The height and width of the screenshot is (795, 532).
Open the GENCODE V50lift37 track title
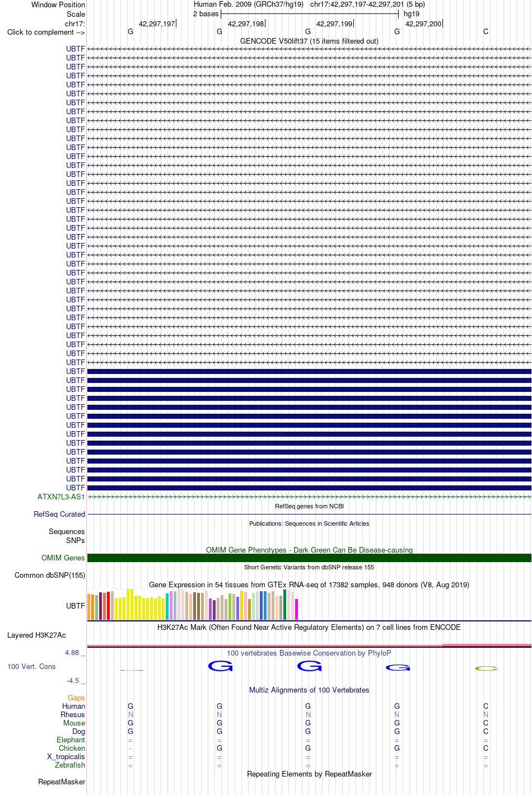pos(309,41)
